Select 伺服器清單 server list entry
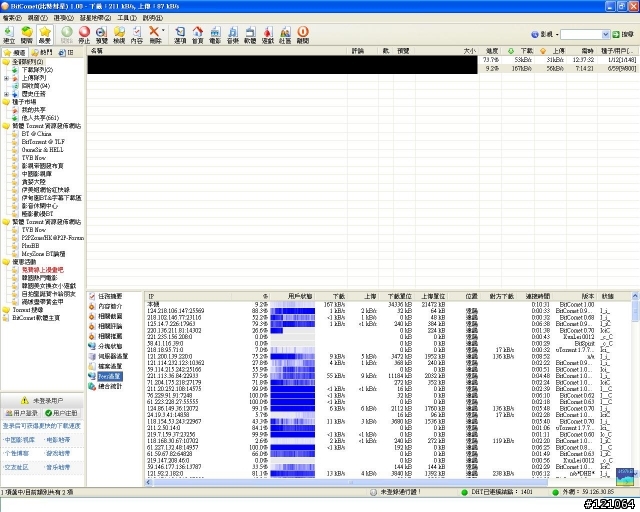 coord(113,356)
